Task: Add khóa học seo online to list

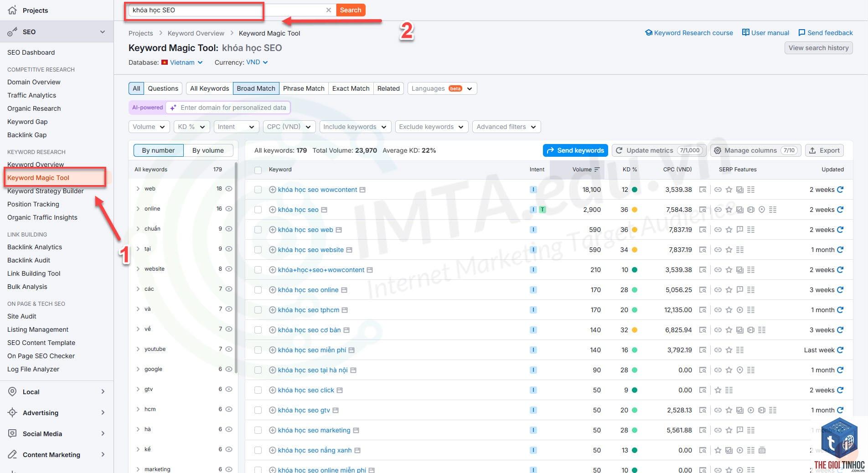Action: coord(273,290)
